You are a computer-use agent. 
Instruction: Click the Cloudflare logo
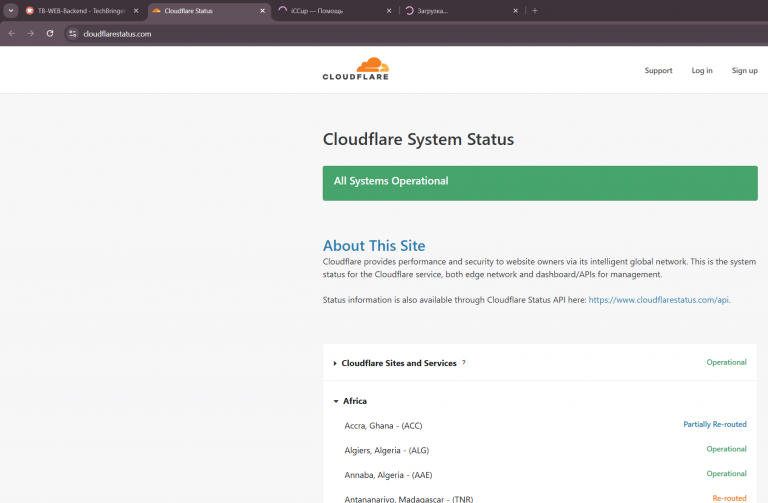356,69
